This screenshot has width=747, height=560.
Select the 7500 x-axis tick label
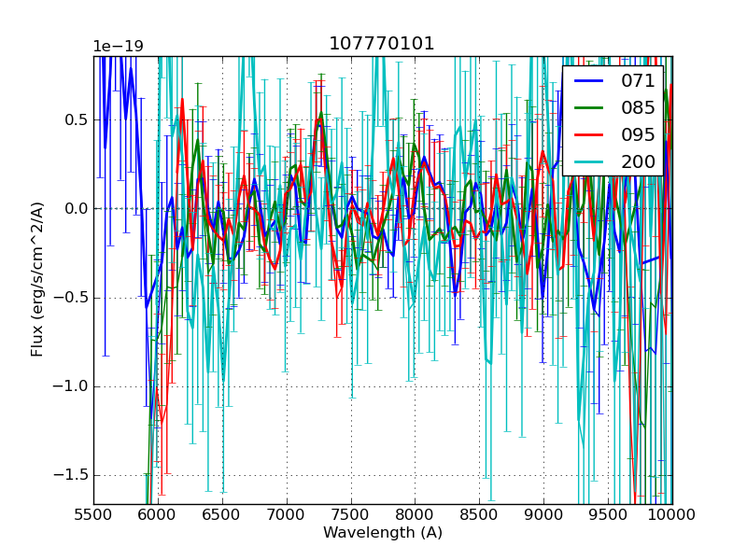[x=351, y=514]
